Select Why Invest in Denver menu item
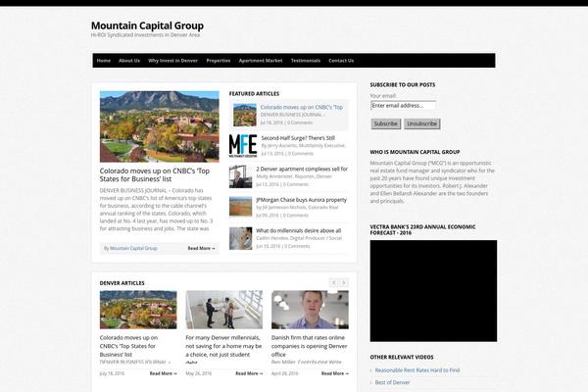The height and width of the screenshot is (392, 588). [172, 61]
